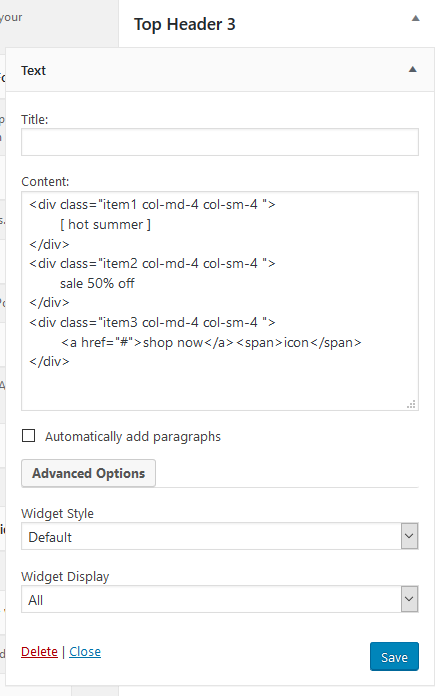Save the Text widget
Viewport: 443px width, 696px height.
click(394, 656)
